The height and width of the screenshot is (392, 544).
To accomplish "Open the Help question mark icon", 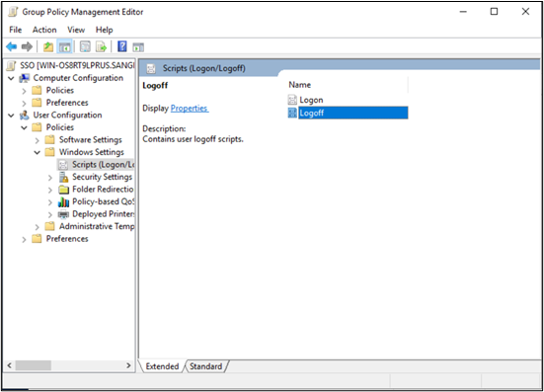I will 122,46.
